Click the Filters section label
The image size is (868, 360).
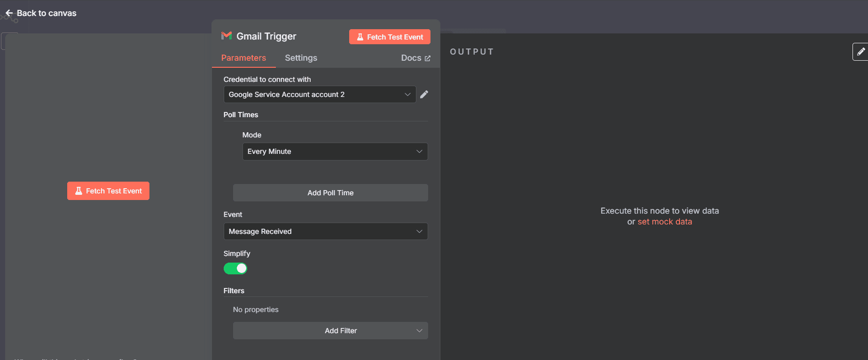pos(234,291)
